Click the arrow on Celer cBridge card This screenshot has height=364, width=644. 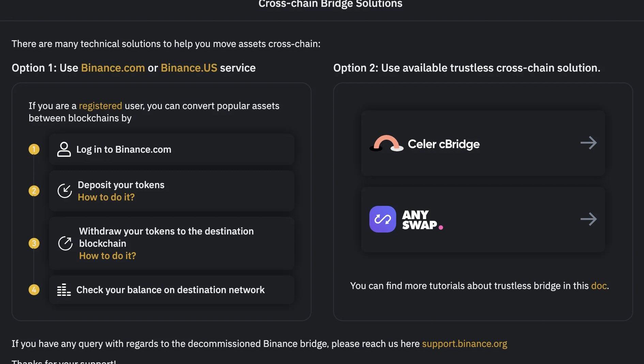tap(588, 143)
